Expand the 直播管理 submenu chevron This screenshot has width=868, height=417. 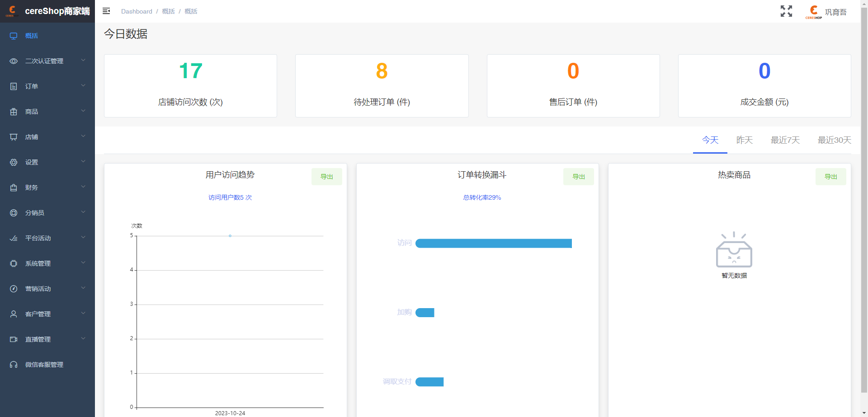[x=83, y=338]
